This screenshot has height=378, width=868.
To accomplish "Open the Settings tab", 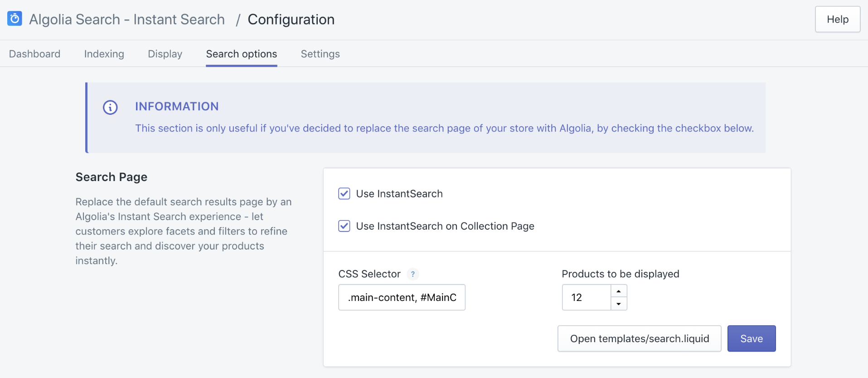I will 320,54.
